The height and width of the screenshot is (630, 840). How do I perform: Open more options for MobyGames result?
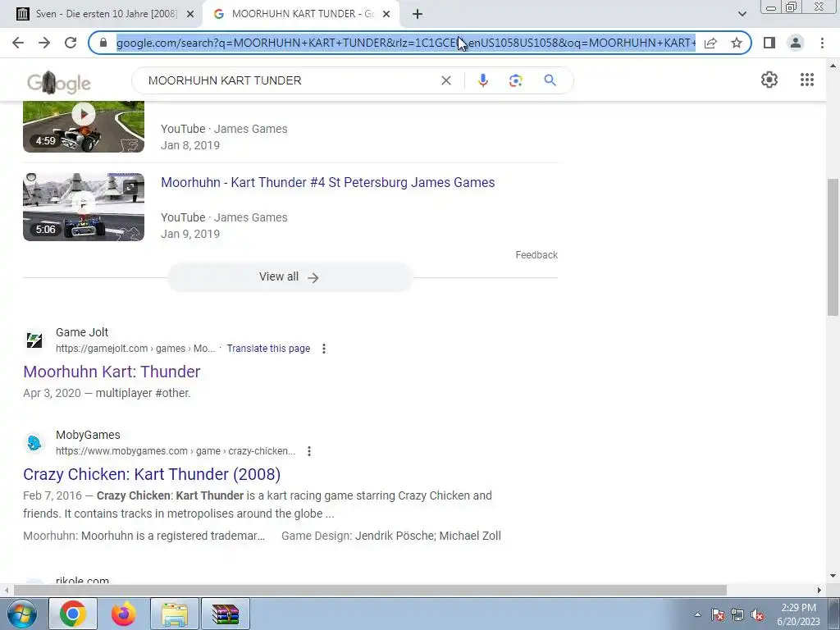[309, 451]
